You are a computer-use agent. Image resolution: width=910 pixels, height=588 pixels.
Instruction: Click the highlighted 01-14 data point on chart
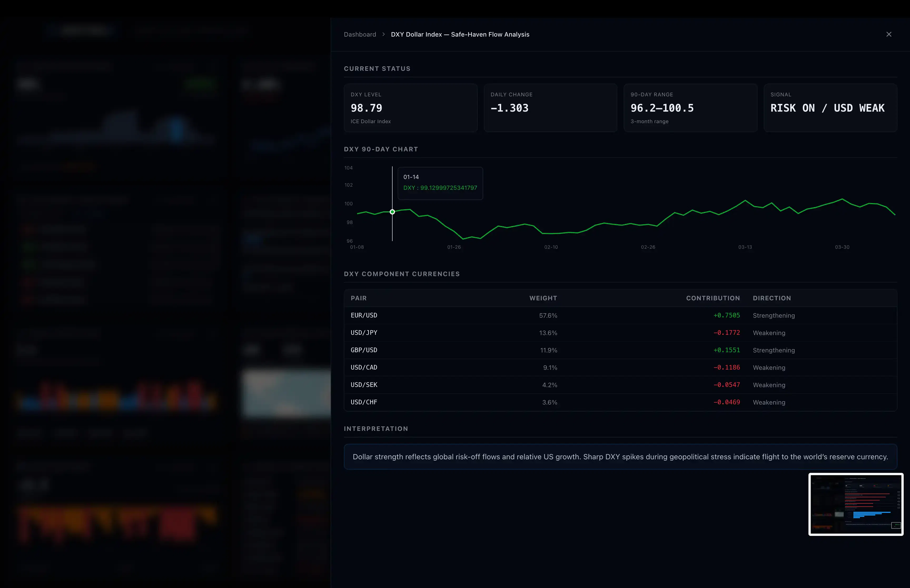[x=392, y=212]
